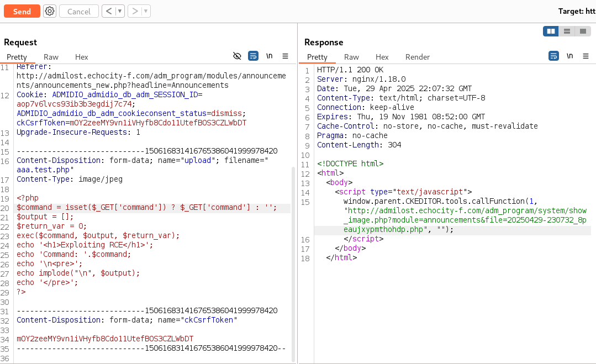Click the Request panel heading
596x364 pixels.
point(20,42)
